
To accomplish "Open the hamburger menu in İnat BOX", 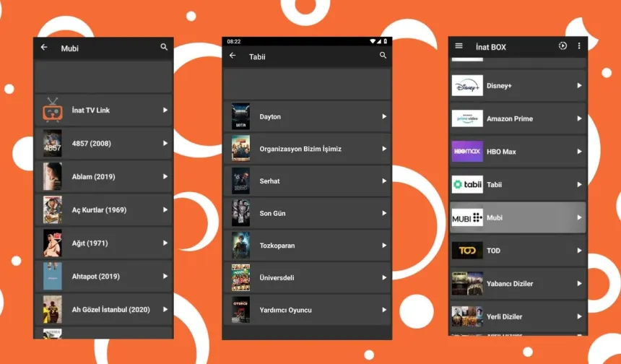I will click(459, 46).
